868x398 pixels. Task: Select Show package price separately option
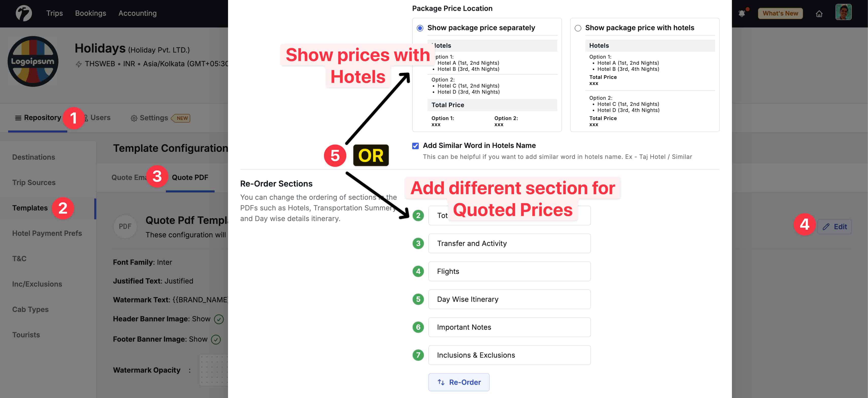420,28
